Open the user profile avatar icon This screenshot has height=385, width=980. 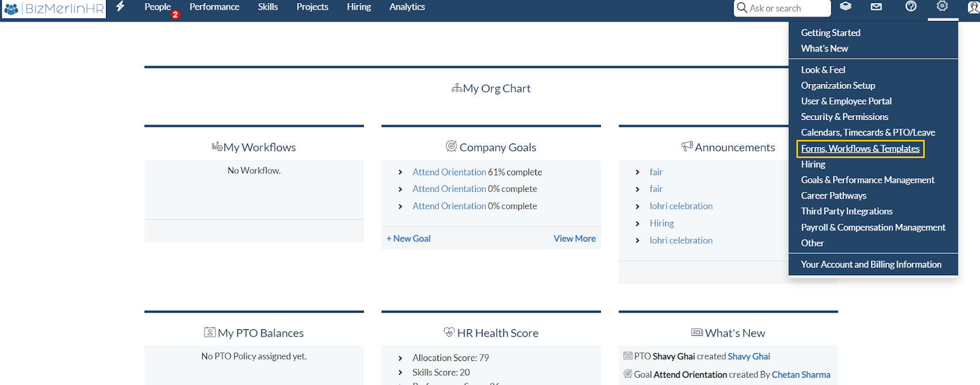pyautogui.click(x=973, y=7)
